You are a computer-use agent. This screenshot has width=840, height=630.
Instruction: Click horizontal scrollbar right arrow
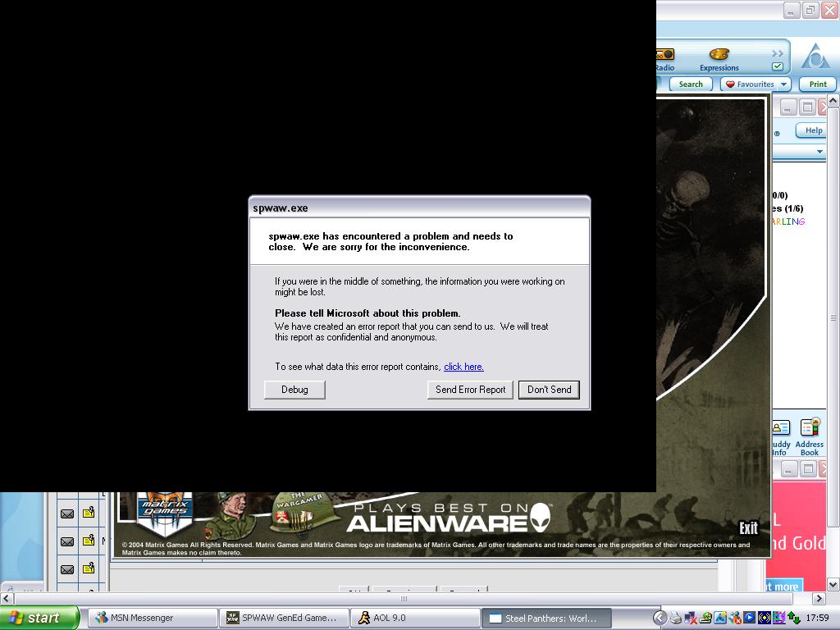pos(819,598)
